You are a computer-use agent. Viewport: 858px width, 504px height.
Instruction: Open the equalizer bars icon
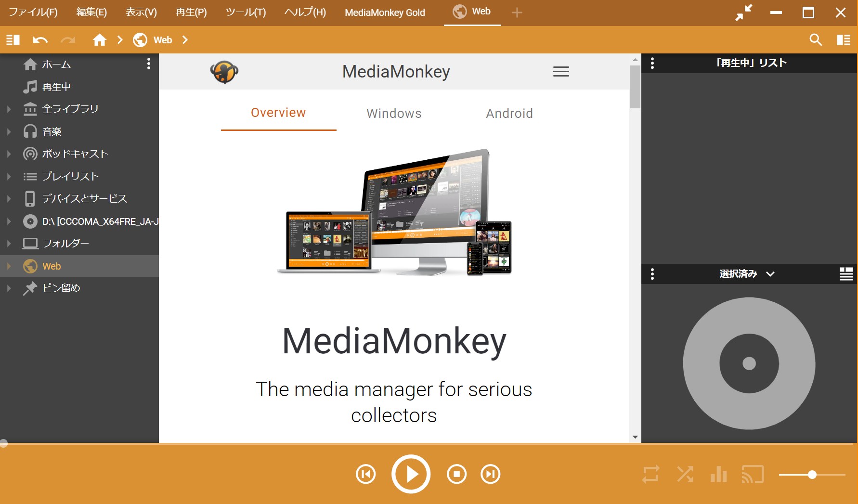click(719, 474)
